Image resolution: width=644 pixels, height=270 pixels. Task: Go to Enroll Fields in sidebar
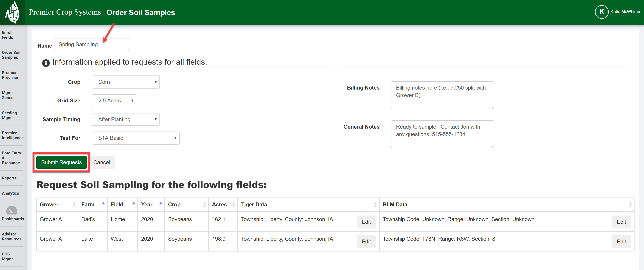pos(7,35)
